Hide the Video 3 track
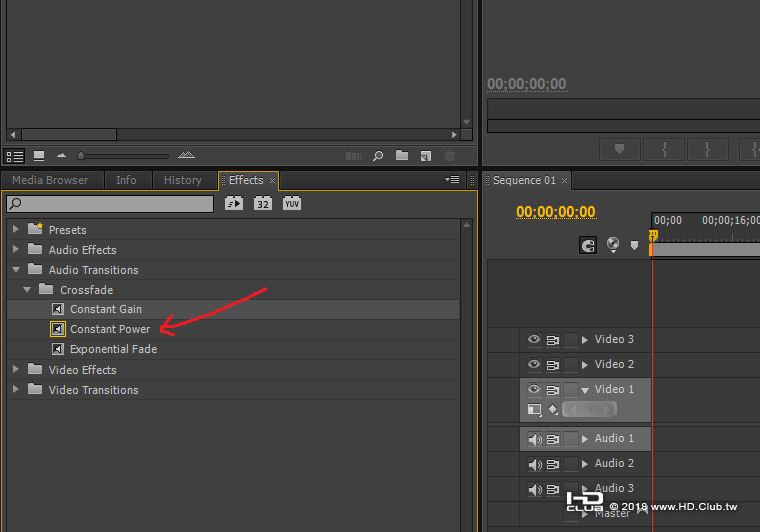This screenshot has width=760, height=532. [x=534, y=339]
